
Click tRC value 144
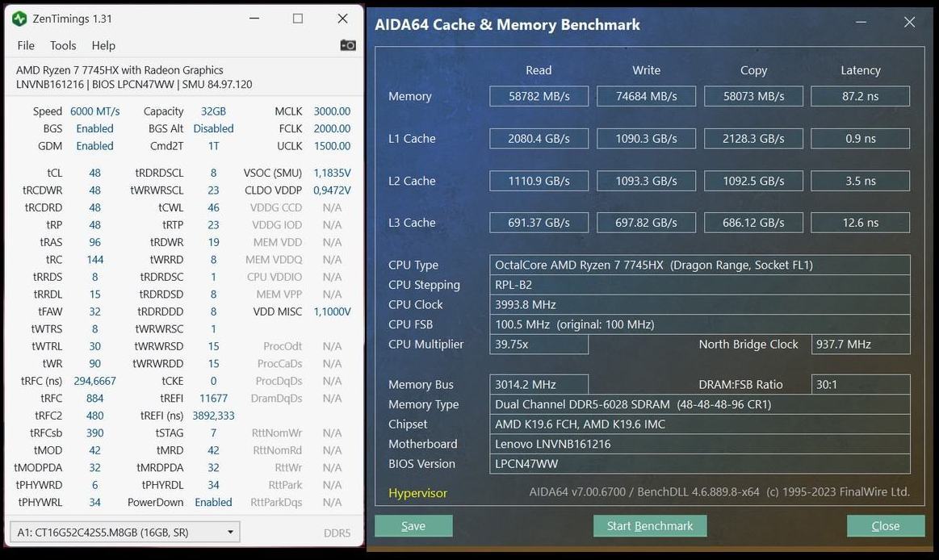(94, 260)
